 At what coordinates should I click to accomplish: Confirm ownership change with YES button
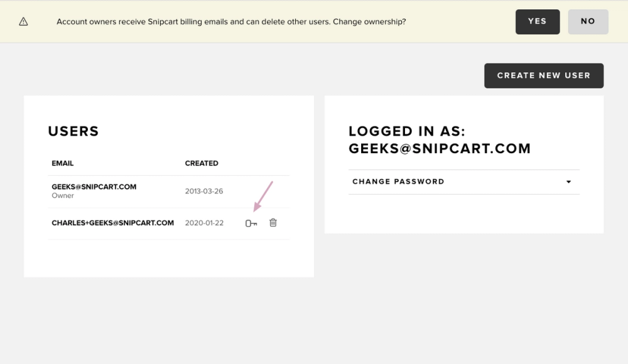(x=537, y=21)
